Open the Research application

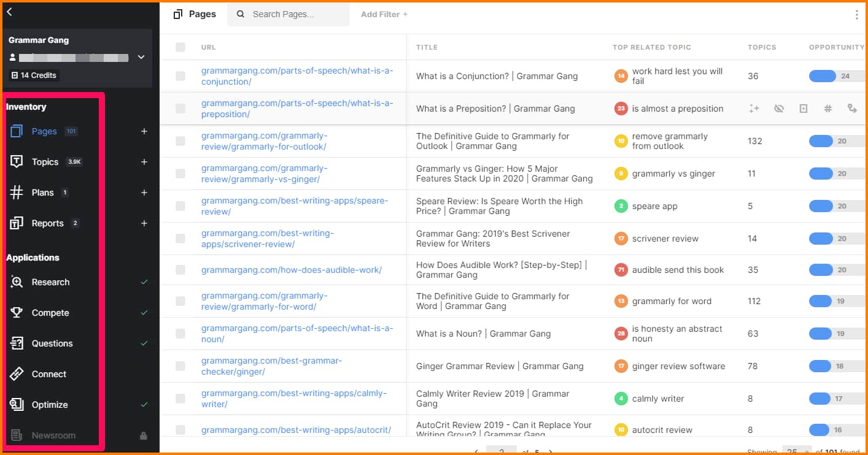(50, 282)
